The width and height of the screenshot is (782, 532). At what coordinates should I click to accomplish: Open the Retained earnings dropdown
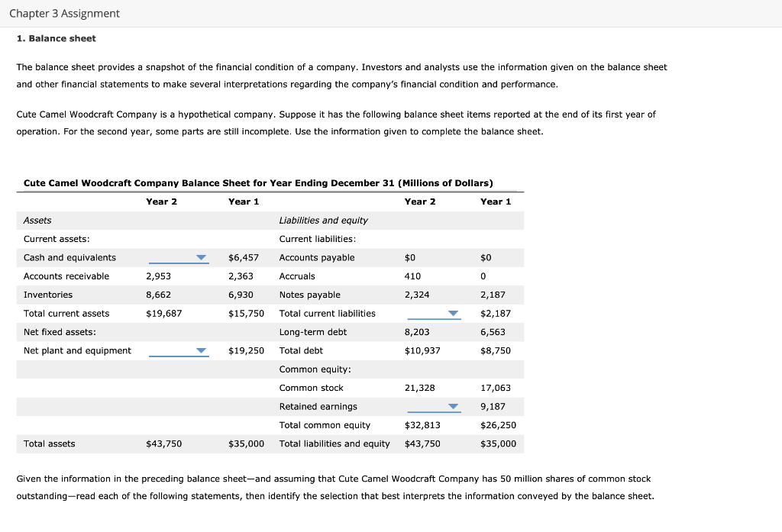[x=454, y=406]
